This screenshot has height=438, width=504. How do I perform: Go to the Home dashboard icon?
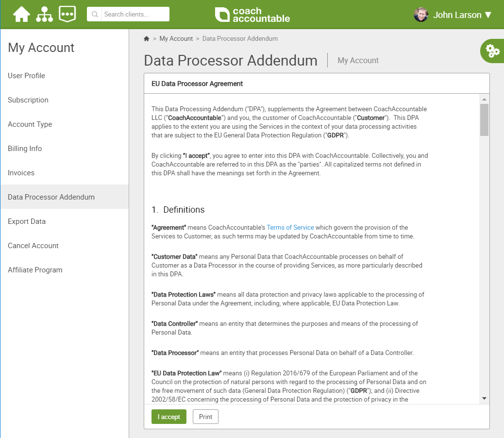click(21, 14)
